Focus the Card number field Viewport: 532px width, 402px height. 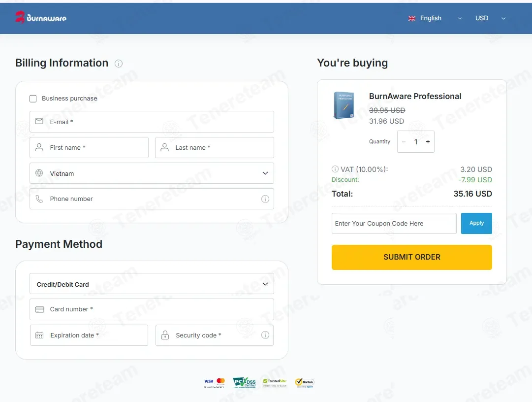152,309
